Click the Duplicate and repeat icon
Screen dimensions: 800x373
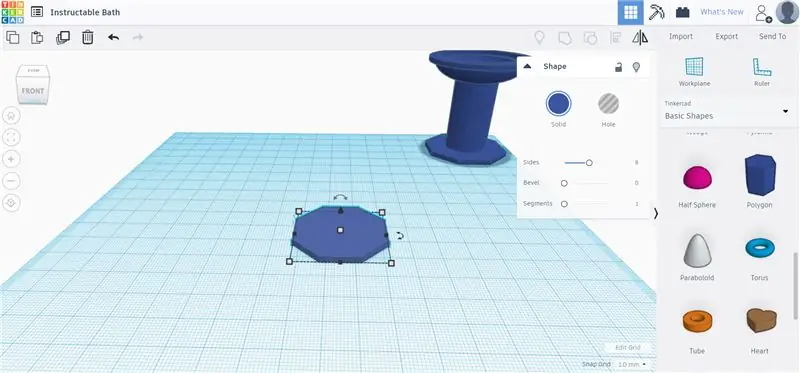63,37
